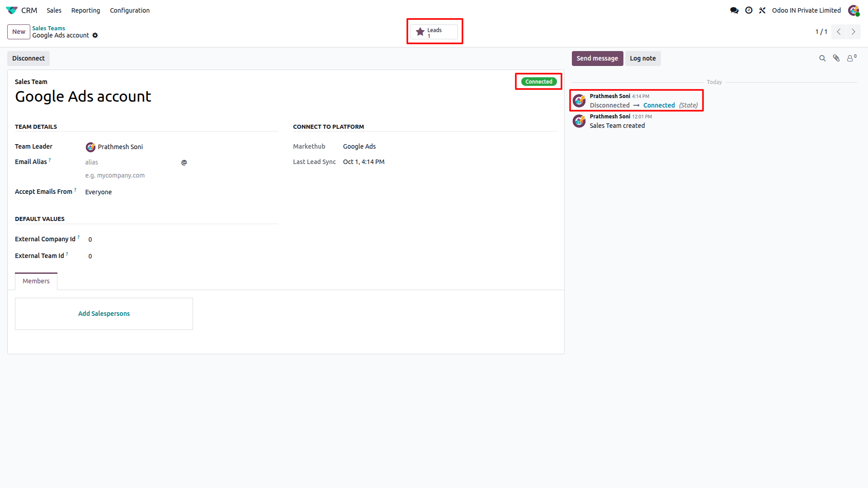The width and height of the screenshot is (868, 488).
Task: Click Add Salespersons
Action: pos(104,314)
